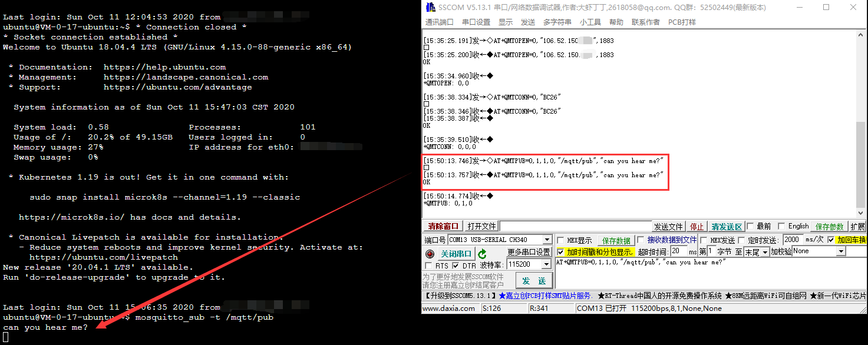Viewport: 868px width, 345px height.
Task: Enable the 定时发送 checkbox
Action: (x=741, y=240)
